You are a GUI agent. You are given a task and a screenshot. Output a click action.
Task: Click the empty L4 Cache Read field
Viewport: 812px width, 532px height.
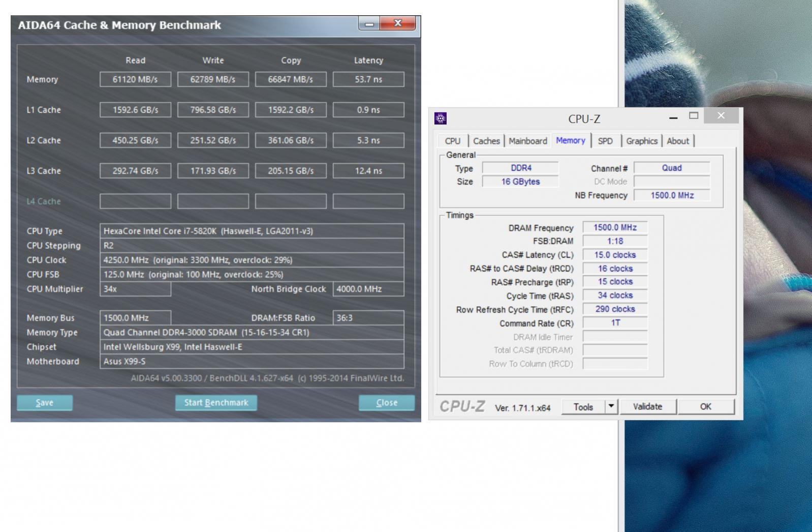pyautogui.click(x=135, y=201)
